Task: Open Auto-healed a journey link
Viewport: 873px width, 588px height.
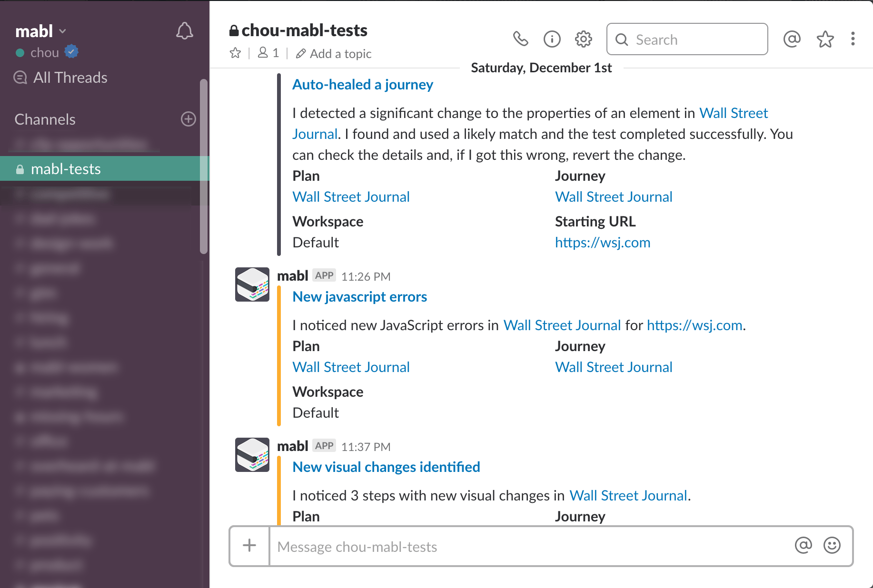Action: click(363, 85)
